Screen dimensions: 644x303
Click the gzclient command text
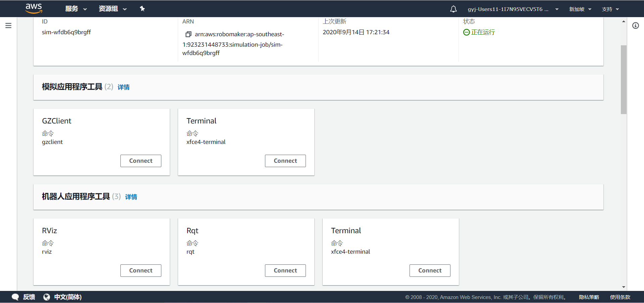pos(52,142)
